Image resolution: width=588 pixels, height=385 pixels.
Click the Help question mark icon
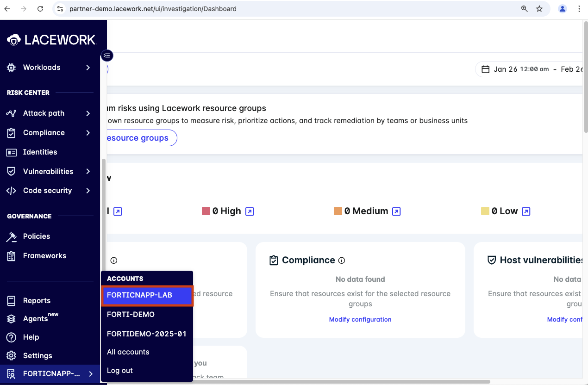click(11, 337)
